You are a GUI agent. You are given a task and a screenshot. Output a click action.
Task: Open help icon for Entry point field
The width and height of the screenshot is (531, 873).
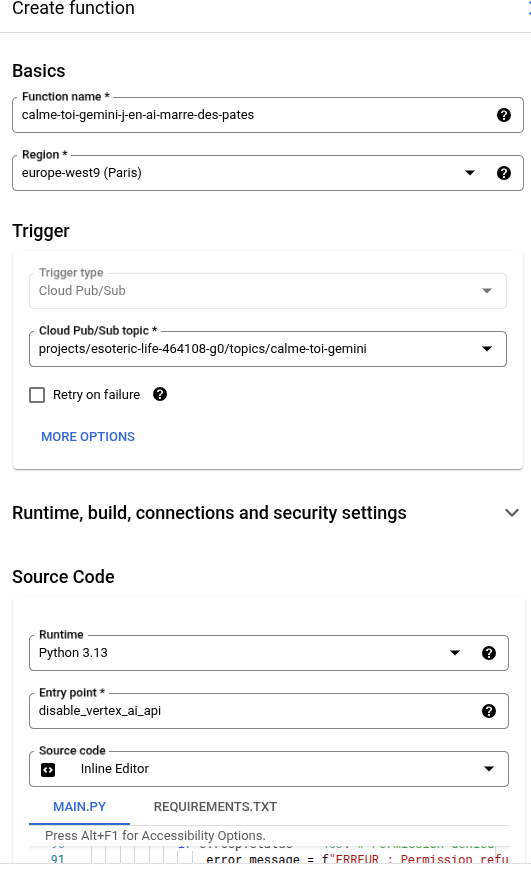click(x=489, y=711)
